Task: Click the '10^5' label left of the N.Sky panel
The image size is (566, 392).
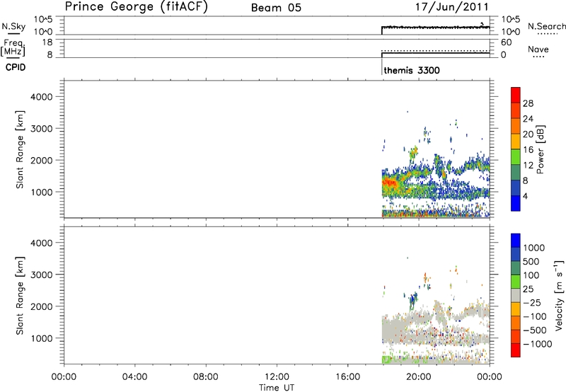Action: point(43,20)
